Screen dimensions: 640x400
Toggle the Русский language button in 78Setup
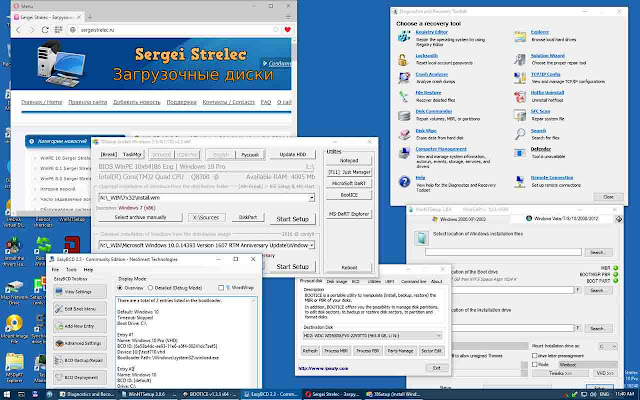[250, 155]
